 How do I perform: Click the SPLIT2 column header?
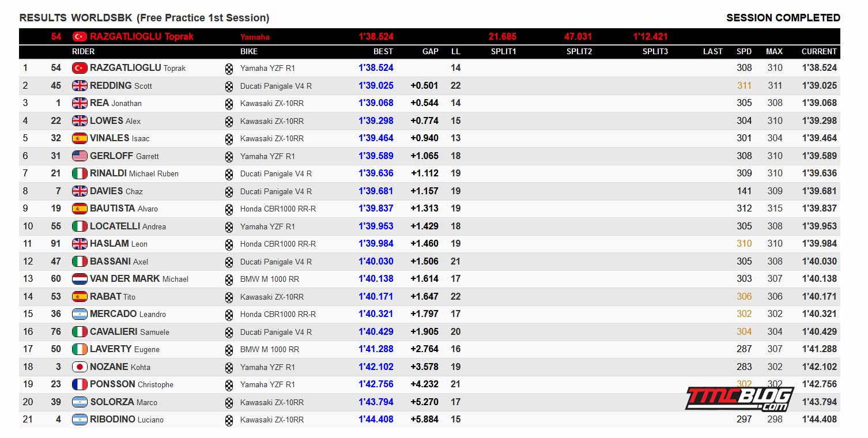pyautogui.click(x=579, y=51)
